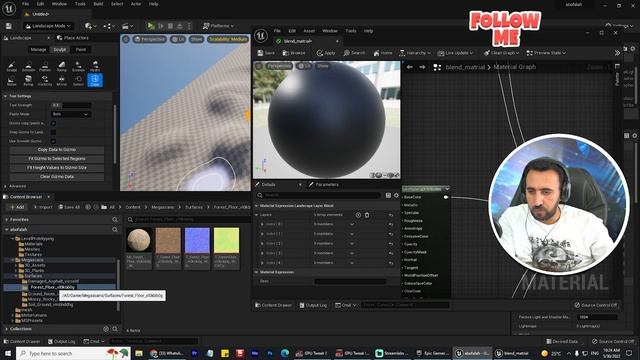The width and height of the screenshot is (640, 360).
Task: Select the Soil_Ground folder in tree
Action: click(47, 304)
